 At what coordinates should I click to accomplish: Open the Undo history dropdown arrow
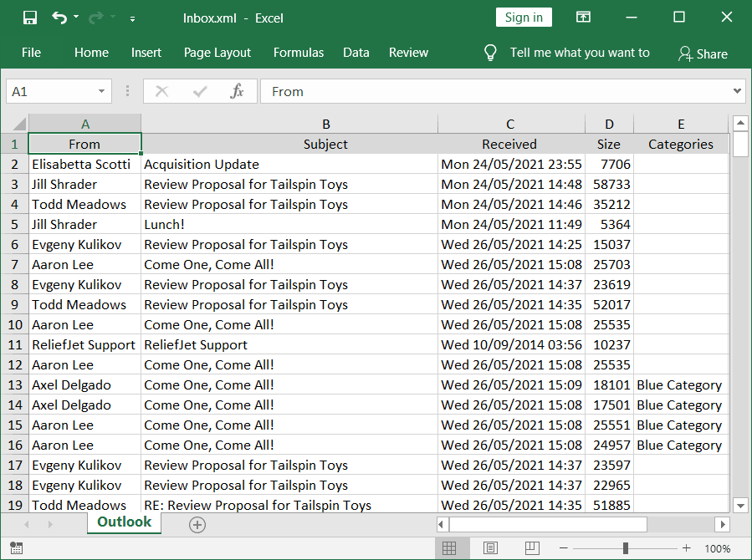(76, 18)
